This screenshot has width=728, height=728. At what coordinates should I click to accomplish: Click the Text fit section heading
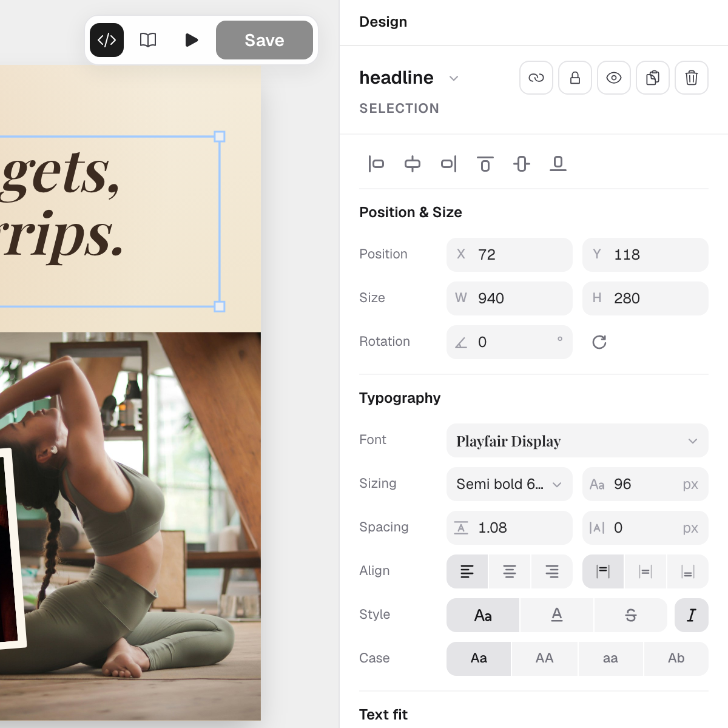click(383, 715)
